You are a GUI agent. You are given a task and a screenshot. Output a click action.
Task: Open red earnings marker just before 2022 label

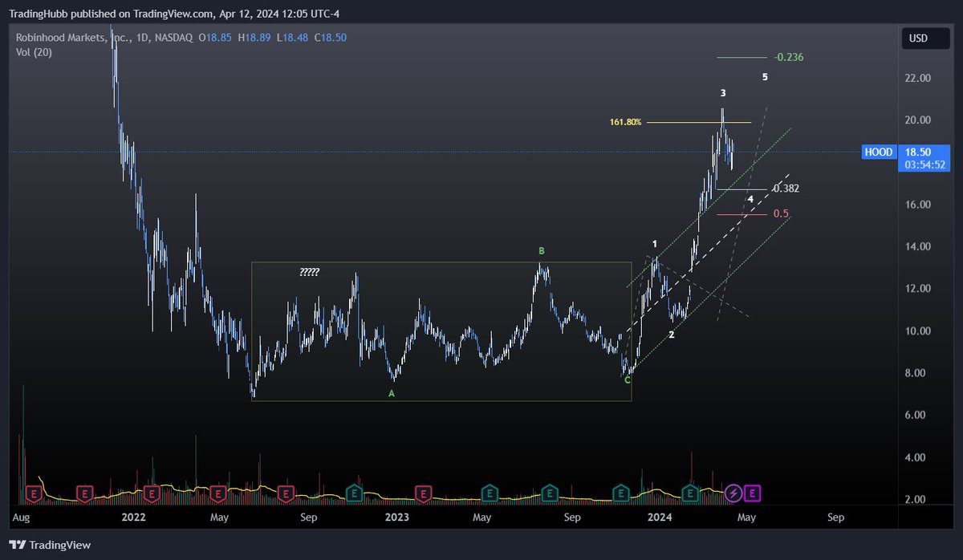pyautogui.click(x=152, y=493)
